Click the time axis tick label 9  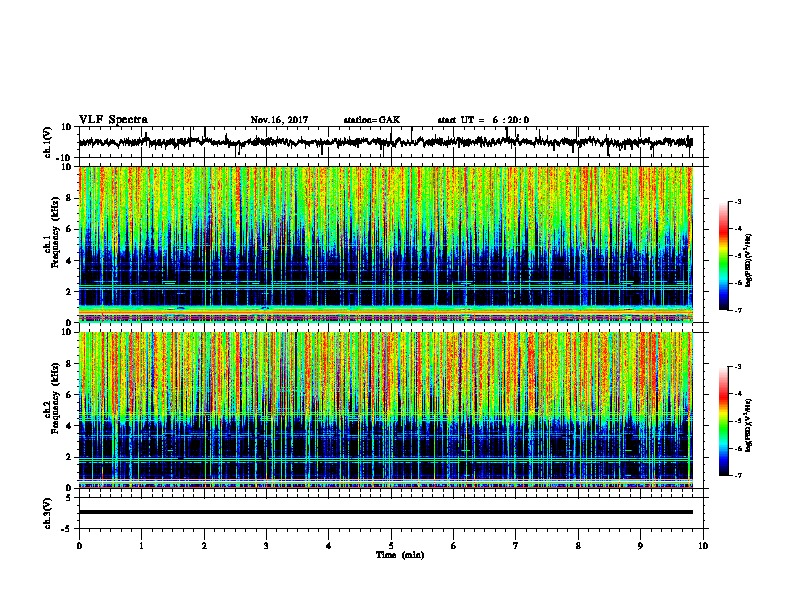click(x=641, y=546)
